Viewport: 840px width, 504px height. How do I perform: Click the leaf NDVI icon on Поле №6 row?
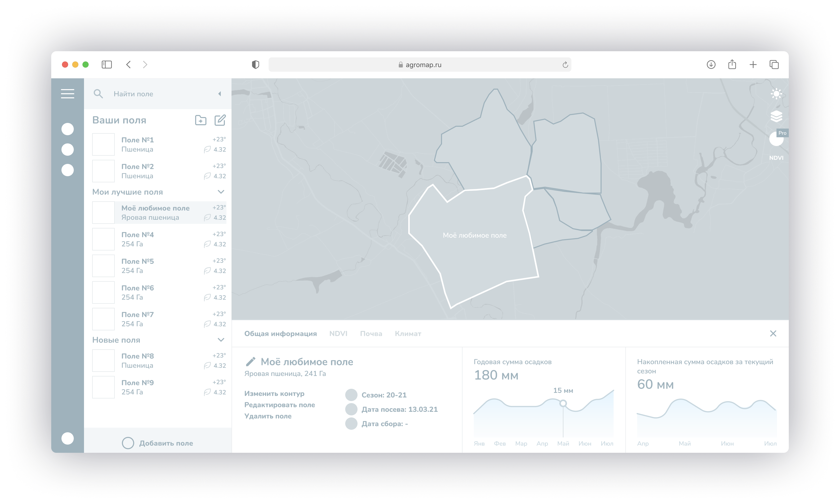(207, 298)
